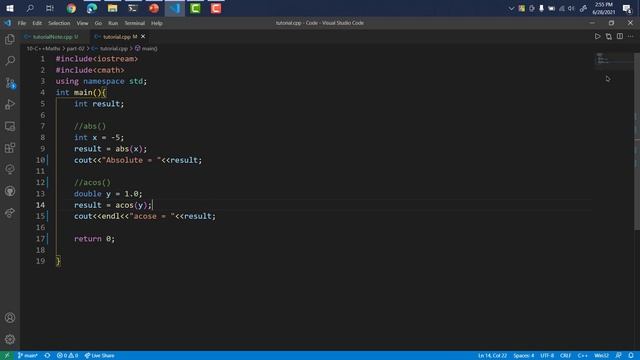Change end of line sequence CRLF
640x360 pixels.
click(565, 356)
